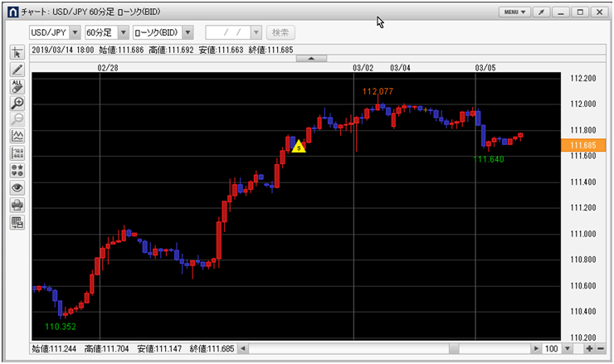614x364 pixels.
Task: Click the 03/02 date label
Action: point(363,68)
